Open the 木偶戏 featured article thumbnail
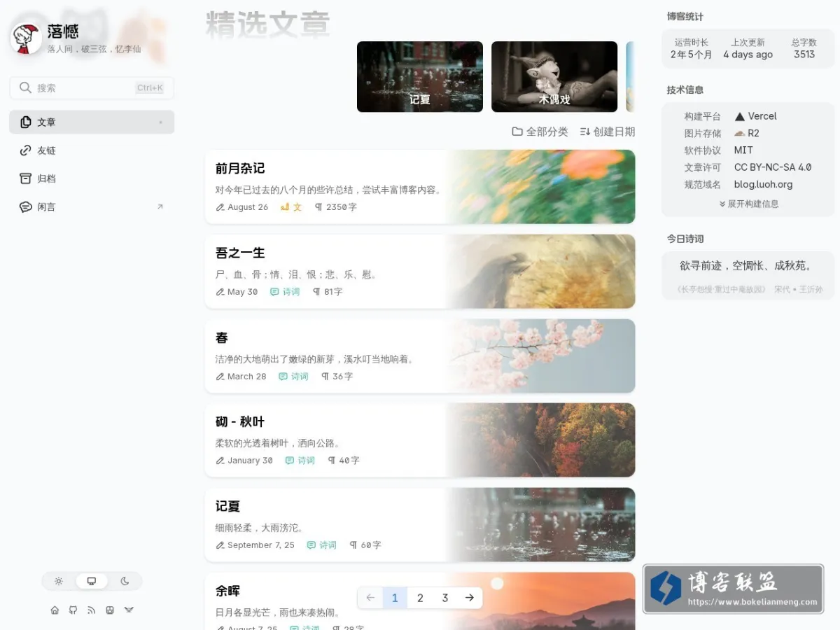Screen dimensions: 840x630 coord(554,77)
